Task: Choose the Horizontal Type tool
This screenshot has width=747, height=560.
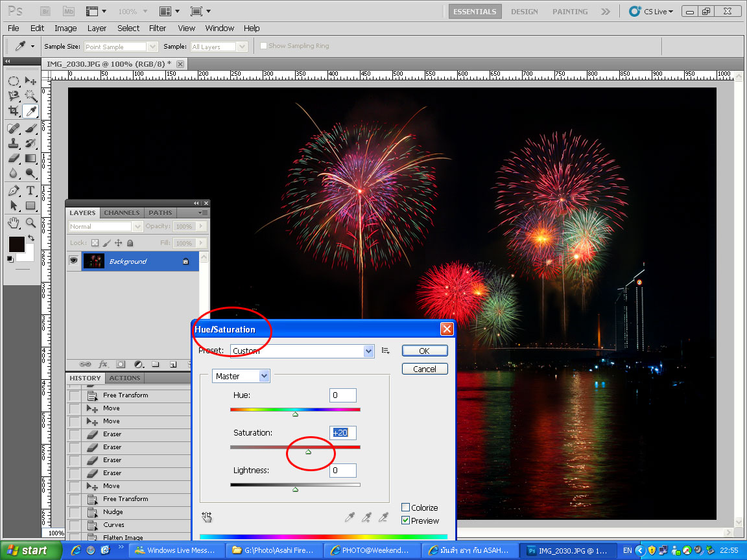Action: [30, 191]
